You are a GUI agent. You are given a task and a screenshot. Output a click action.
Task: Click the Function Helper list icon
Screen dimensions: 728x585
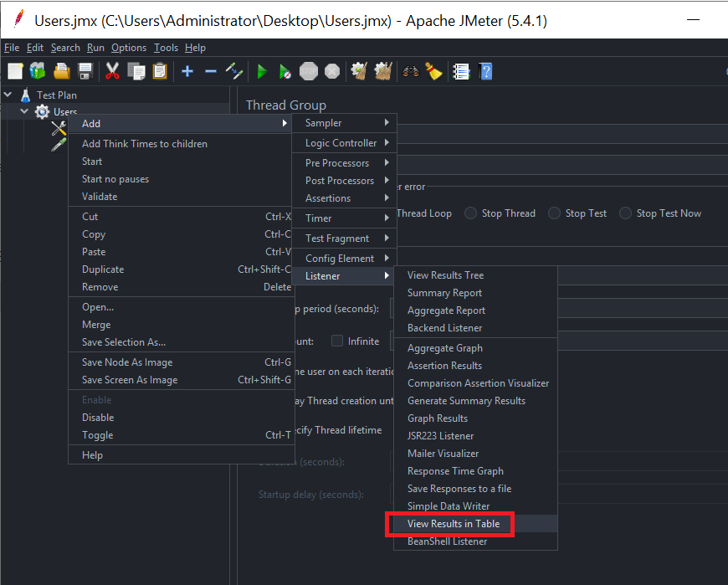coord(462,71)
